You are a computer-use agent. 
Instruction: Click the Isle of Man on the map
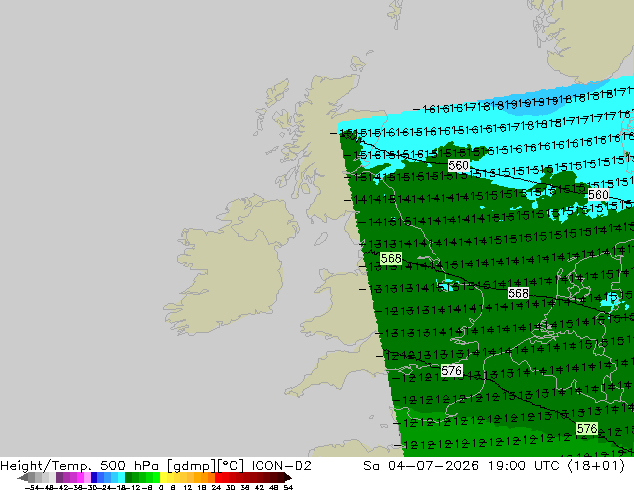tap(321, 239)
